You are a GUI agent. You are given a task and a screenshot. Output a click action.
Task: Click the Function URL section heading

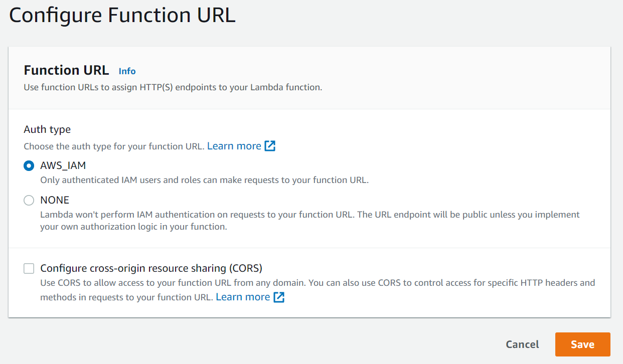(66, 70)
